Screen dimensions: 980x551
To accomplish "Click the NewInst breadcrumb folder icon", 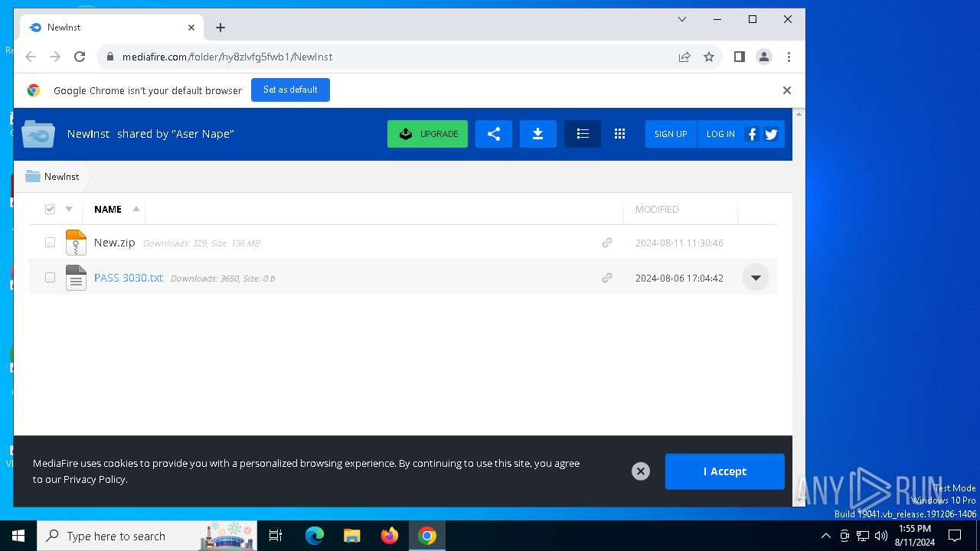I will 33,176.
